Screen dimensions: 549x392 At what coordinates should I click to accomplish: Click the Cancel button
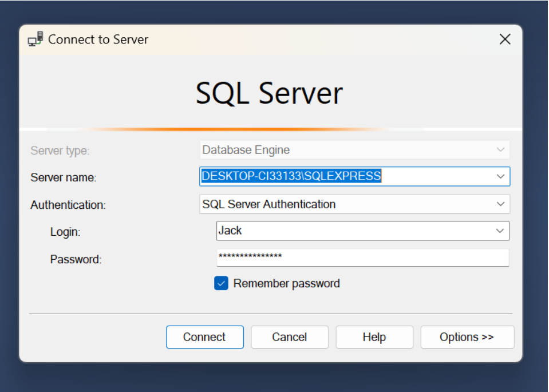(290, 337)
